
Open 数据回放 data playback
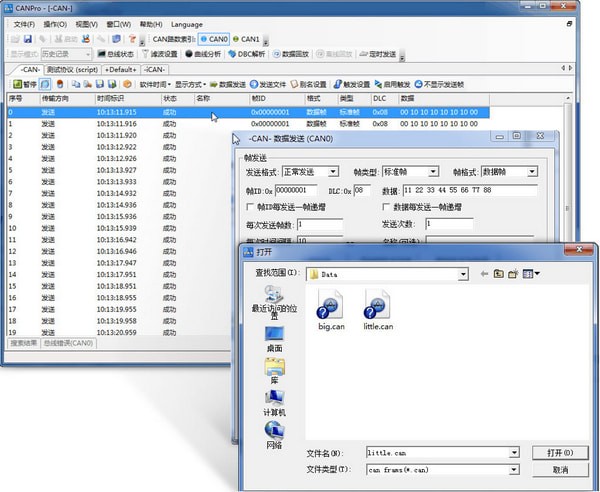291,54
